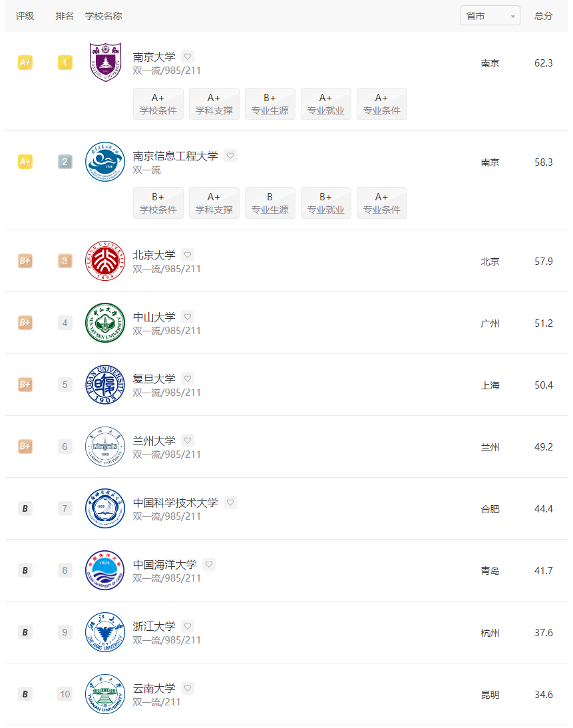Open 中山大学 school name link
573x728 pixels.
(154, 317)
